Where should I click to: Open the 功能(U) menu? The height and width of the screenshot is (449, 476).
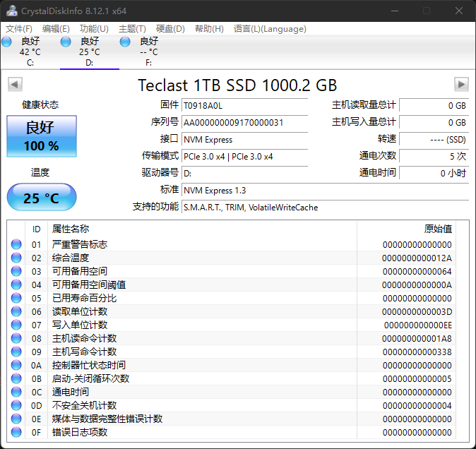94,29
